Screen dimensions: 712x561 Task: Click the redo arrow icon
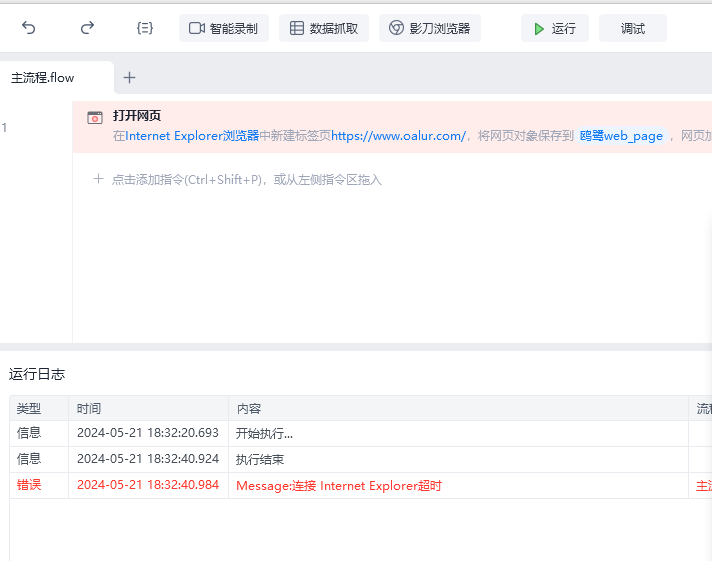click(87, 28)
